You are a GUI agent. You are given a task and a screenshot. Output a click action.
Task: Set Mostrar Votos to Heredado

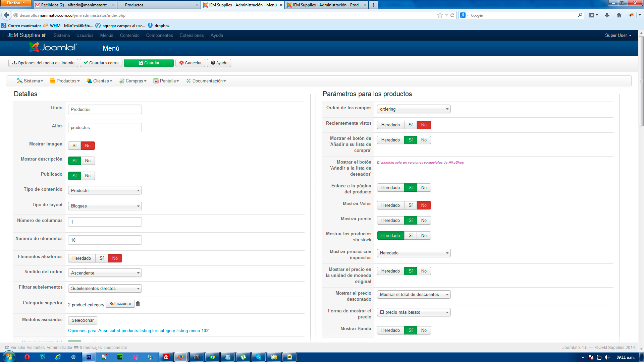click(390, 205)
